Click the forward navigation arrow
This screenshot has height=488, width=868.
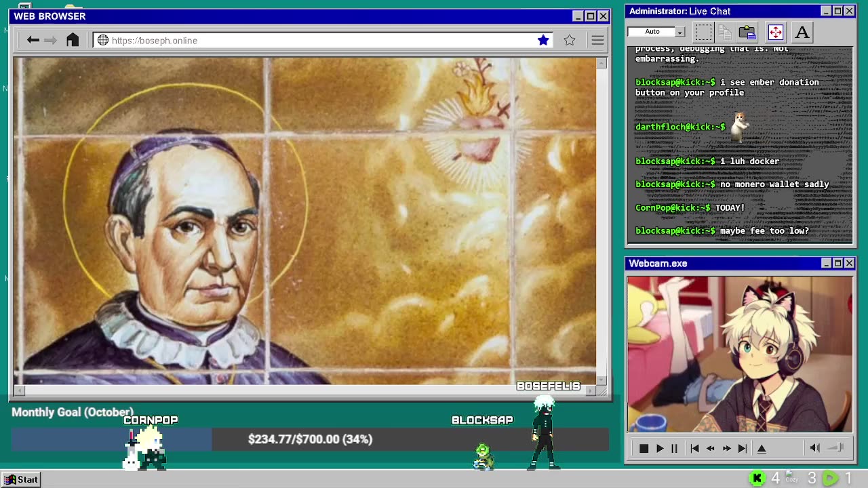pos(51,40)
